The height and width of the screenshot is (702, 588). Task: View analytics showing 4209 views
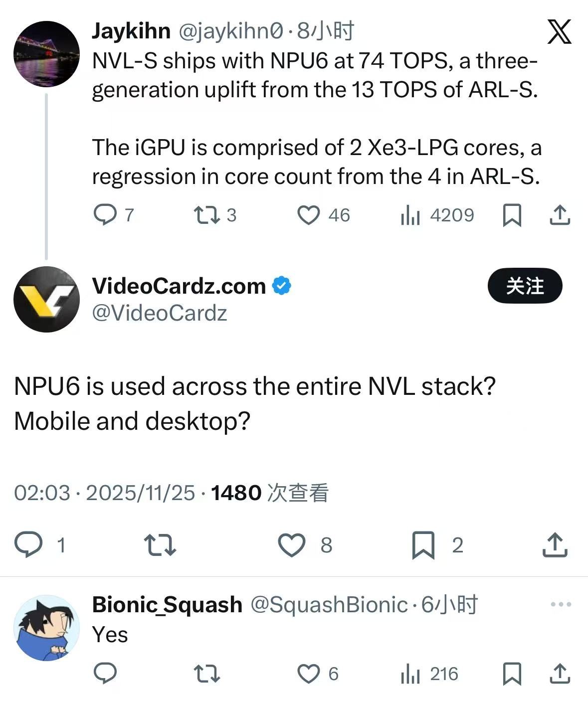(x=437, y=215)
